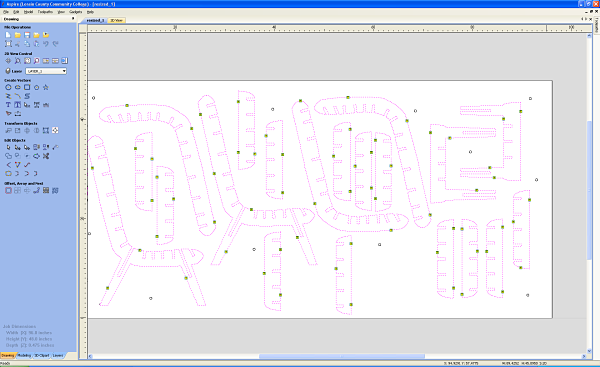
Task: Save the file with the floppy disk icon
Action: [x=27, y=35]
